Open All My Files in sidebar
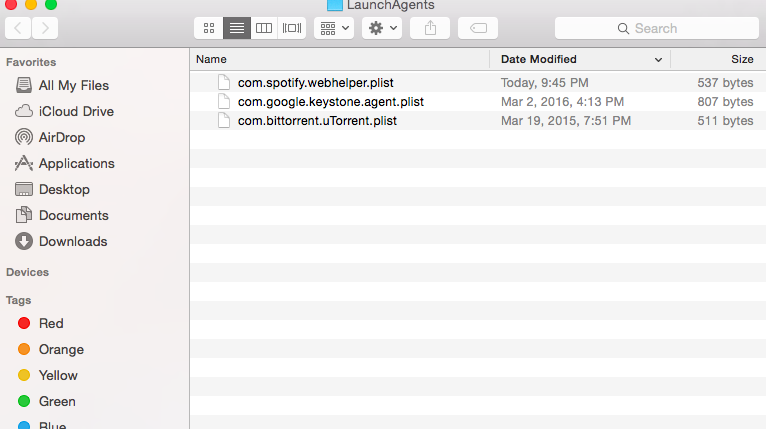The image size is (766, 429). (74, 86)
